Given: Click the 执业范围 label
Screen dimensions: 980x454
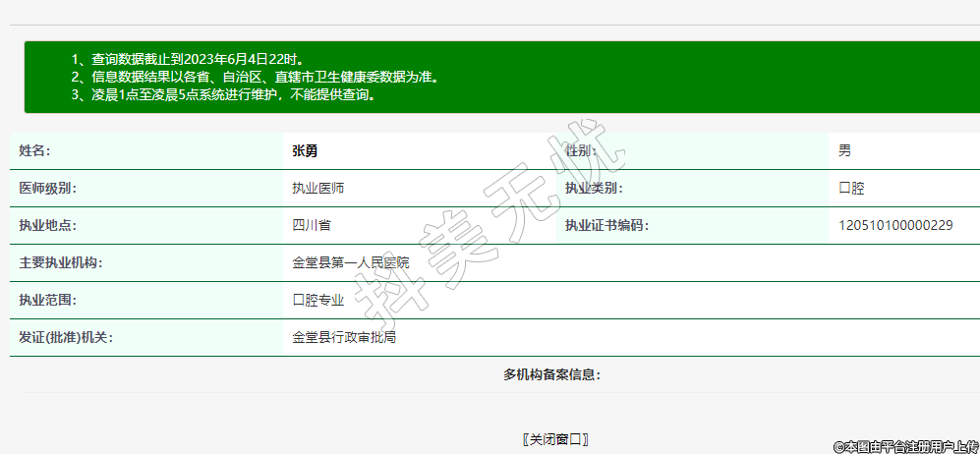Looking at the screenshot, I should [x=47, y=301].
